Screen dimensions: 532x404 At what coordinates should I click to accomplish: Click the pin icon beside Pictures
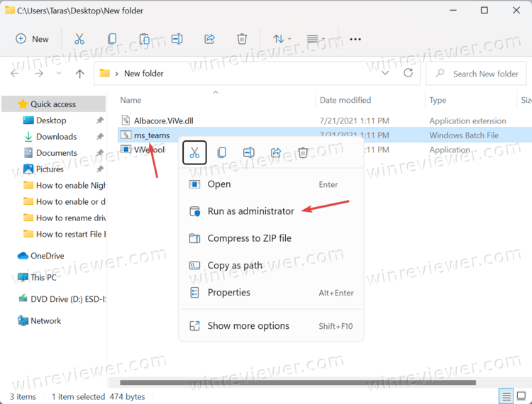tap(100, 169)
